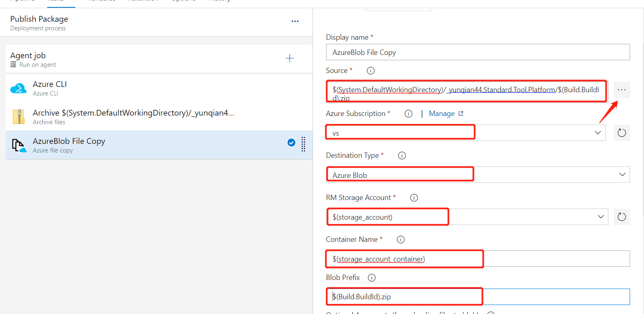The image size is (644, 314).
Task: Grab the AzureBlob task drag handle
Action: pyautogui.click(x=304, y=144)
